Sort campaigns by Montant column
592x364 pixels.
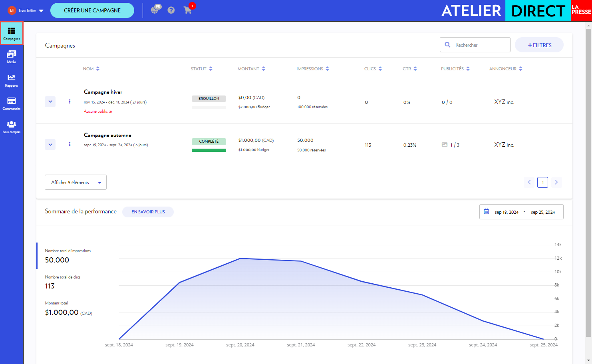pos(252,69)
